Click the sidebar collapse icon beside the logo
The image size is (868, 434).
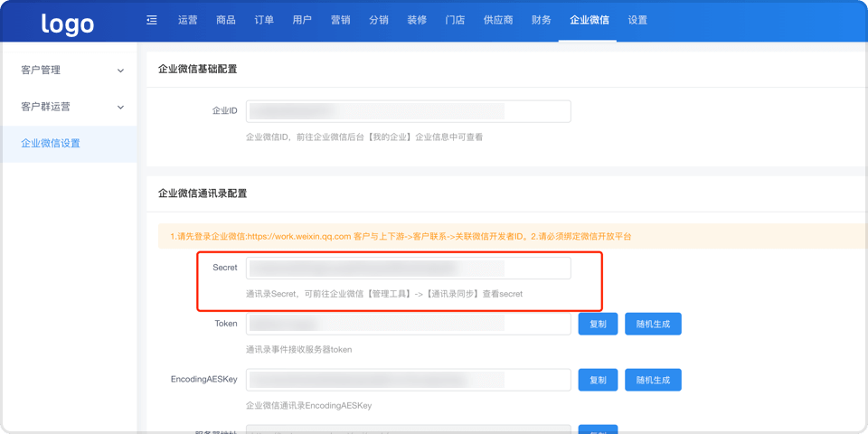pos(152,20)
